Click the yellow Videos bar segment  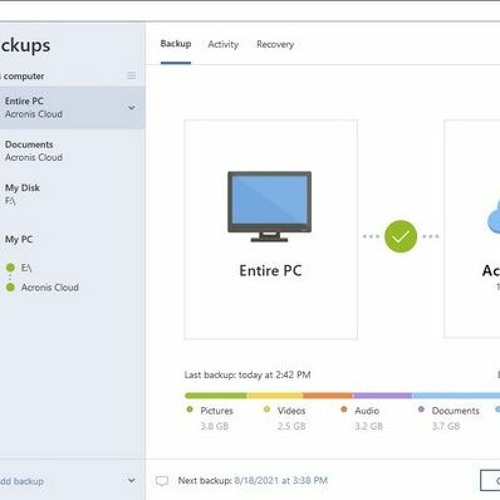(x=275, y=396)
